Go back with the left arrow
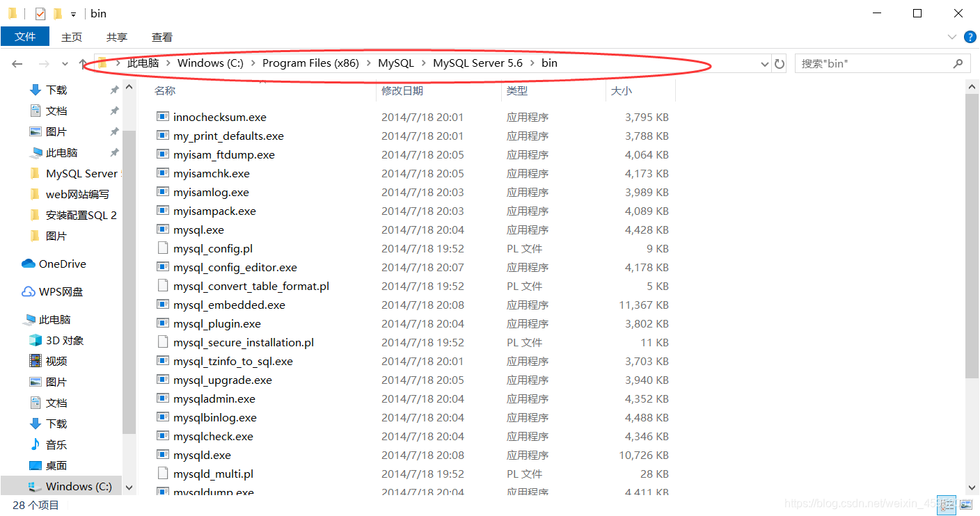Viewport: 980px width, 516px height. pyautogui.click(x=17, y=63)
